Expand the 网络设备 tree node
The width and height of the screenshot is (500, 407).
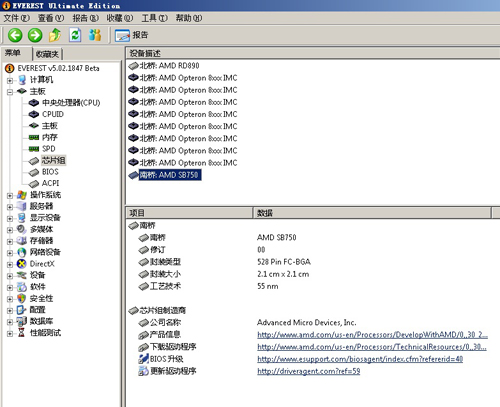point(10,253)
